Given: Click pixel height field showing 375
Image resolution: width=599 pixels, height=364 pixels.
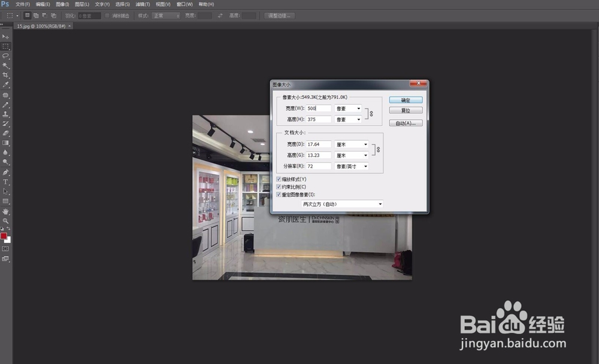Looking at the screenshot, I should point(319,120).
